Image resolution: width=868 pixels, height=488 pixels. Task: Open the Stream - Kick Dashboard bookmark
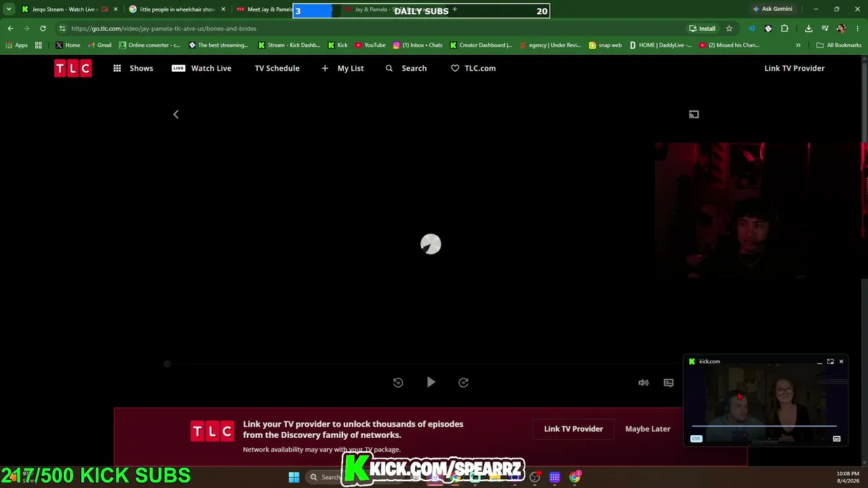(x=289, y=45)
